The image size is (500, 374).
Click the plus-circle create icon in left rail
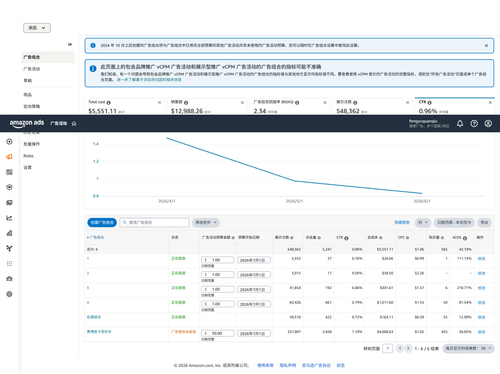tap(9, 142)
